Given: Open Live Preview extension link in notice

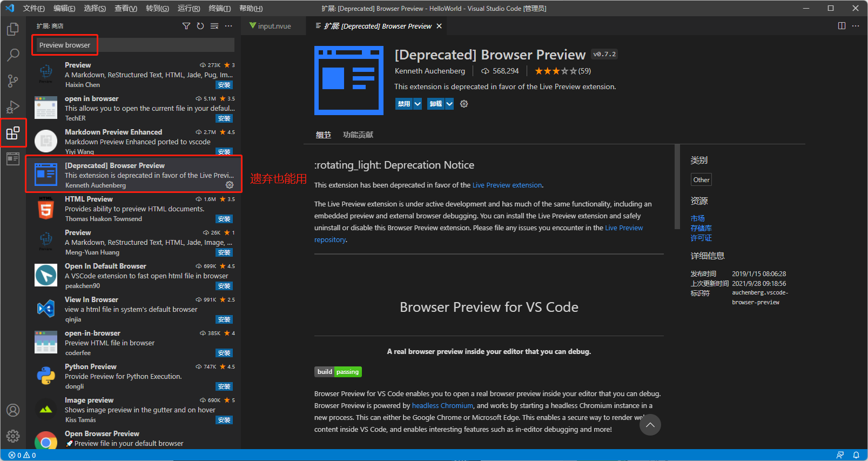Looking at the screenshot, I should pyautogui.click(x=507, y=185).
